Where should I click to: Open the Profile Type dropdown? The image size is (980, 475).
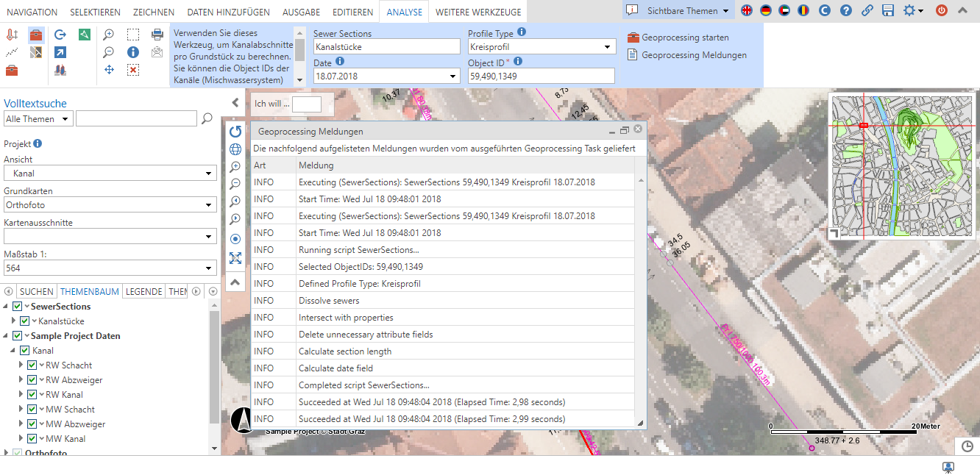click(x=542, y=47)
